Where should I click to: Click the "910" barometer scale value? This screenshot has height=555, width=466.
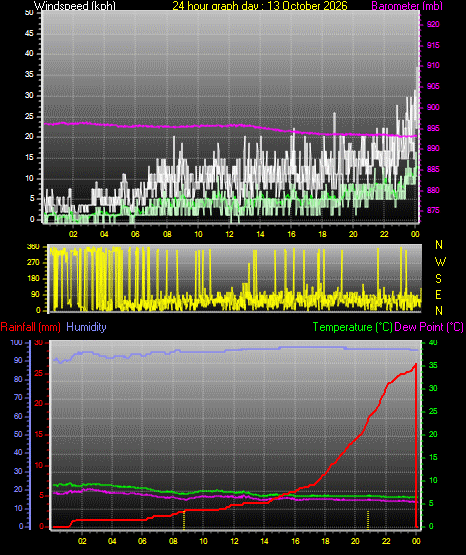[x=433, y=65]
